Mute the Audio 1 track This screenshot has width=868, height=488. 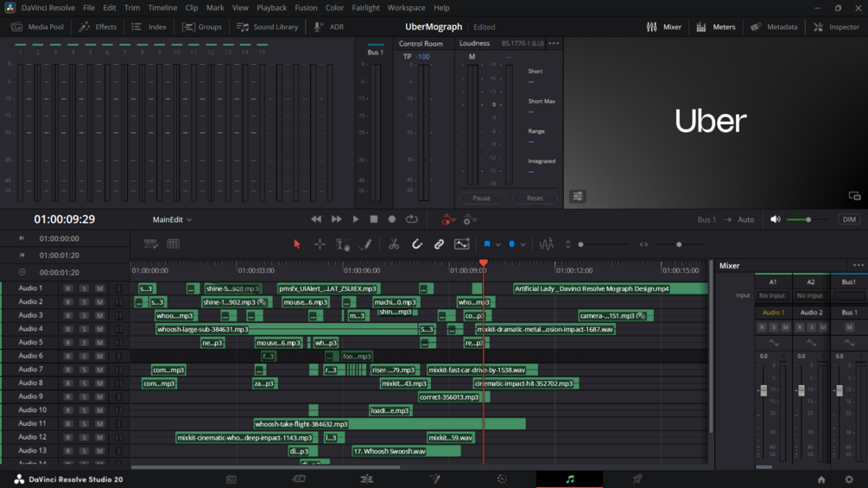pos(99,288)
